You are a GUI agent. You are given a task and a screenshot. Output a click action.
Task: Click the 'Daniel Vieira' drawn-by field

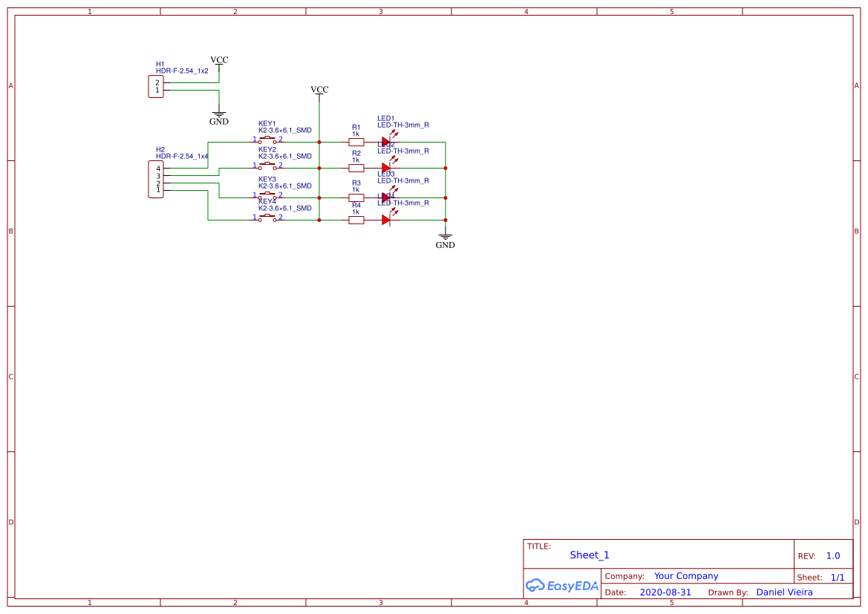[784, 592]
